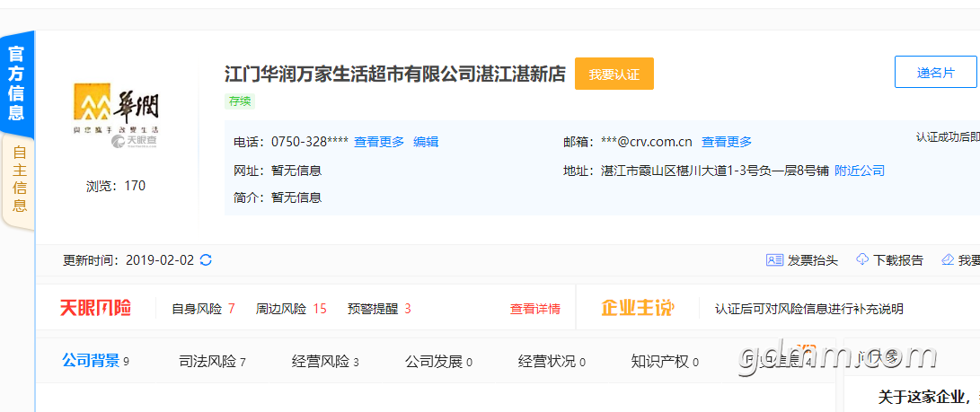Select the 经营风险 tab
980x412 pixels.
click(326, 362)
